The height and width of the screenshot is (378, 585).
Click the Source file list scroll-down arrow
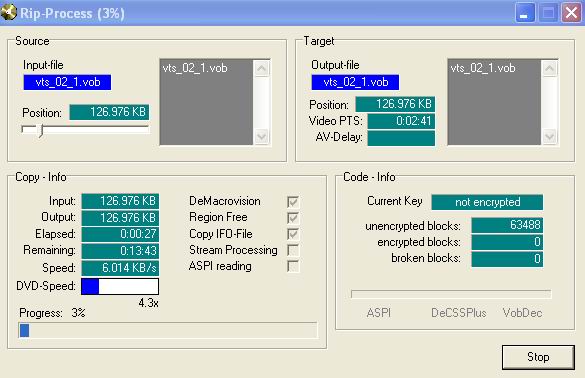tap(262, 136)
